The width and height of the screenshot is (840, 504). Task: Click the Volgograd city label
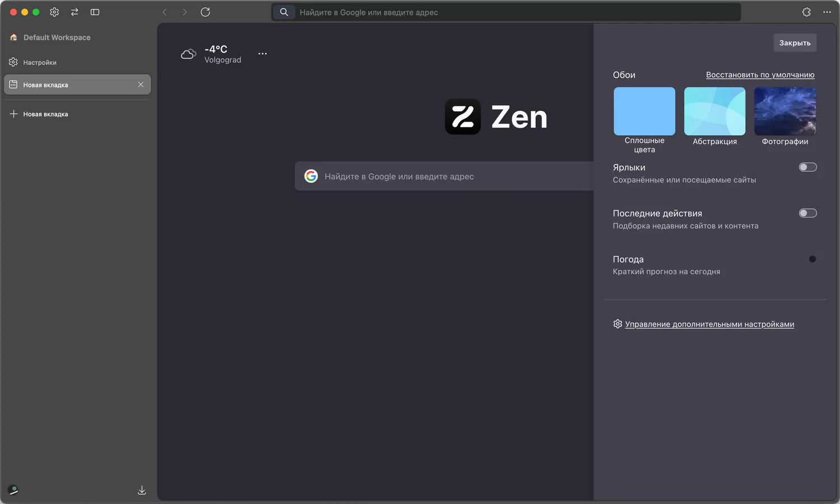[223, 60]
